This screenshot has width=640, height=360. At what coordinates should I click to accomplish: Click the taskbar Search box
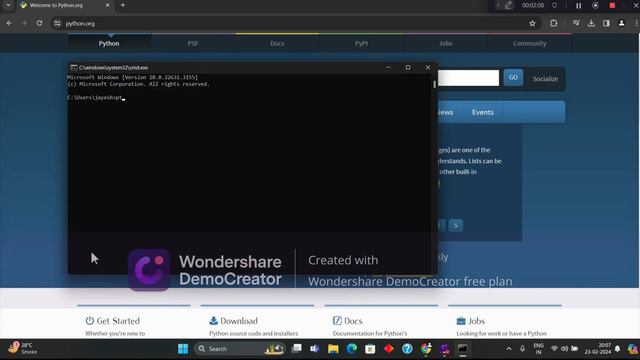click(x=240, y=349)
